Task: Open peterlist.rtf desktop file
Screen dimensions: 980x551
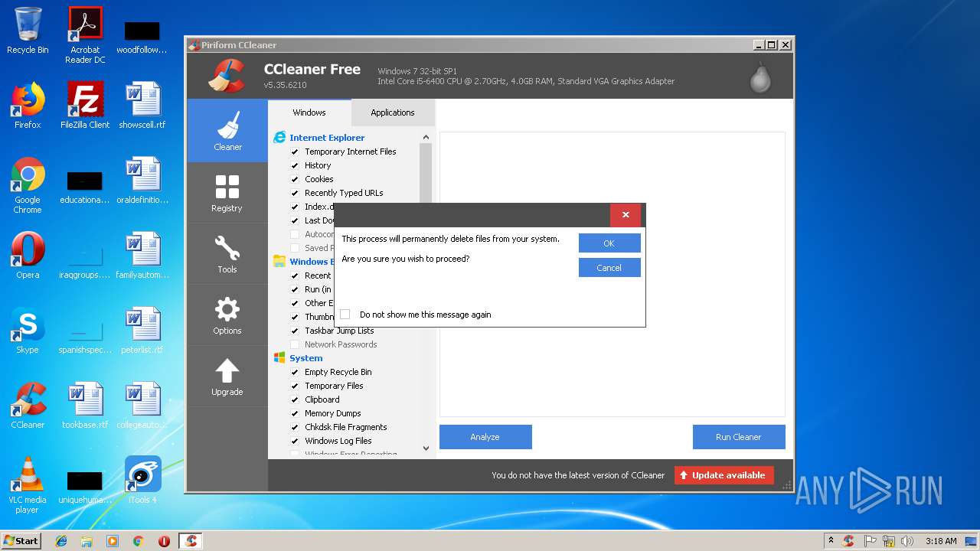Action: tap(142, 331)
